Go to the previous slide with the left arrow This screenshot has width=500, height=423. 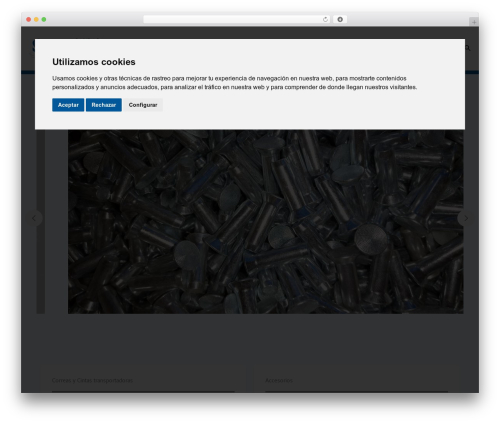pyautogui.click(x=34, y=218)
